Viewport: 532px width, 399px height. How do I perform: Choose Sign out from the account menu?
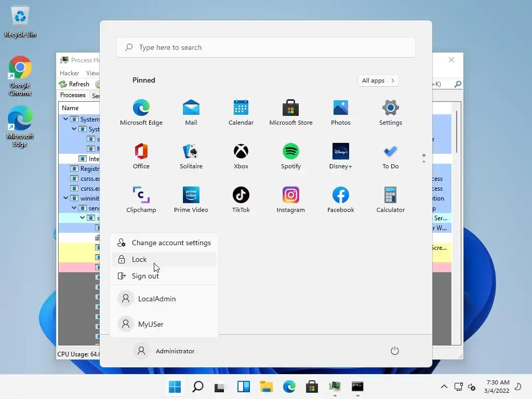tap(164, 276)
